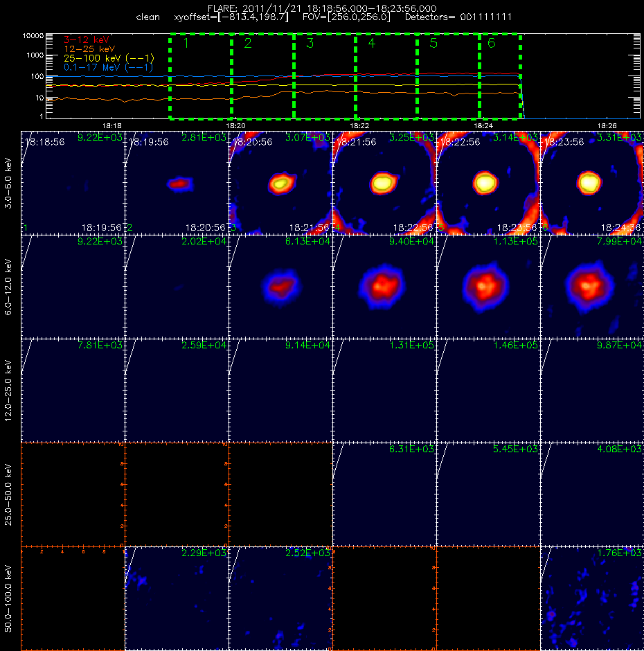Select interval number 3 in the lightcurve
This screenshot has width=644, height=651.
click(310, 43)
